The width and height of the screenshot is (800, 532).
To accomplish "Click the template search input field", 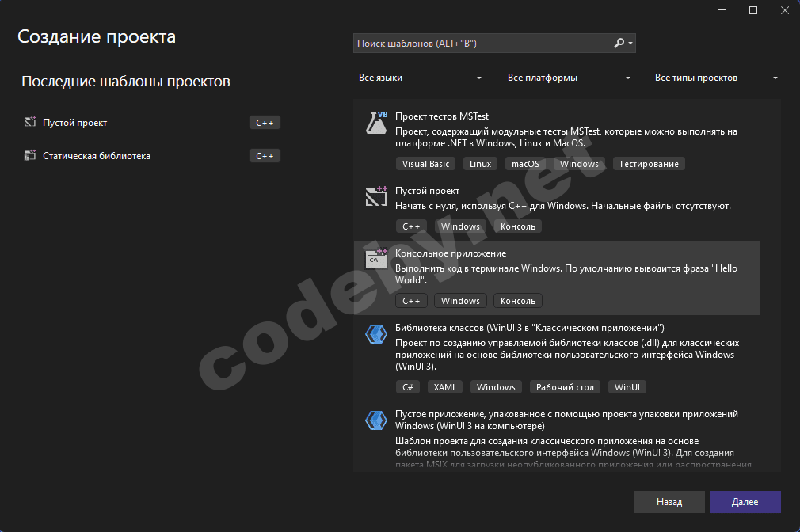I will click(475, 43).
